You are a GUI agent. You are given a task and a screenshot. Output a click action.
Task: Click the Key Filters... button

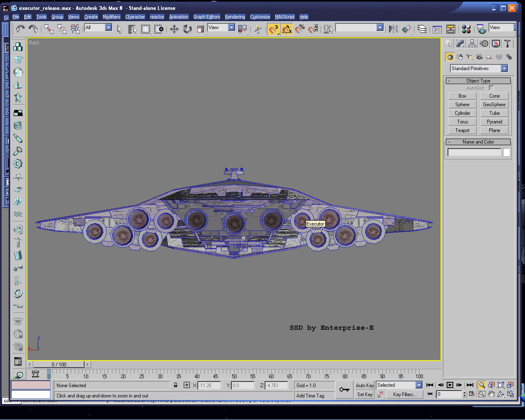coord(404,395)
